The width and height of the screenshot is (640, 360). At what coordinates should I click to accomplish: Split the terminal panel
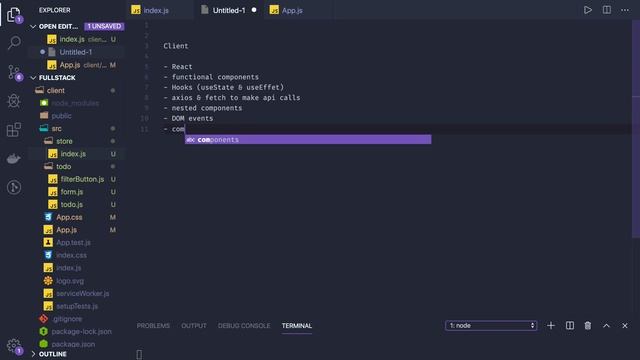coord(569,325)
